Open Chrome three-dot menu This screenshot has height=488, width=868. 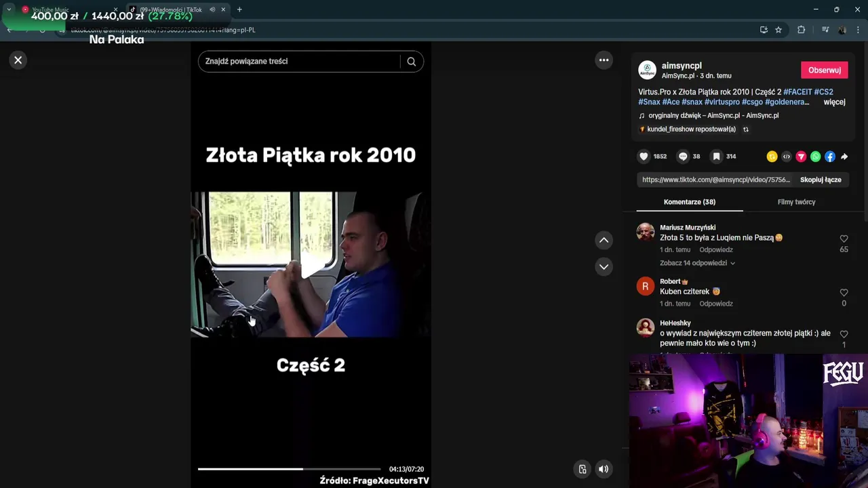(x=859, y=30)
